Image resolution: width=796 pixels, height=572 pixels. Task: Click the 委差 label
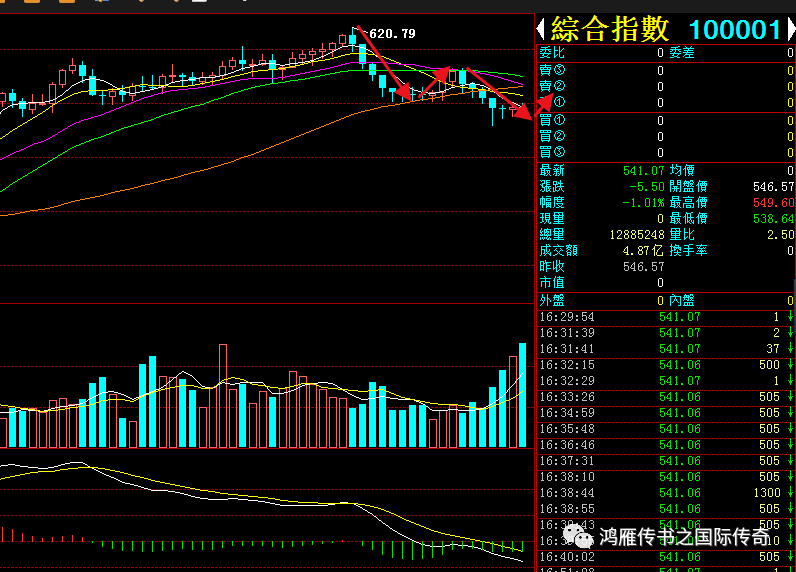(x=682, y=53)
